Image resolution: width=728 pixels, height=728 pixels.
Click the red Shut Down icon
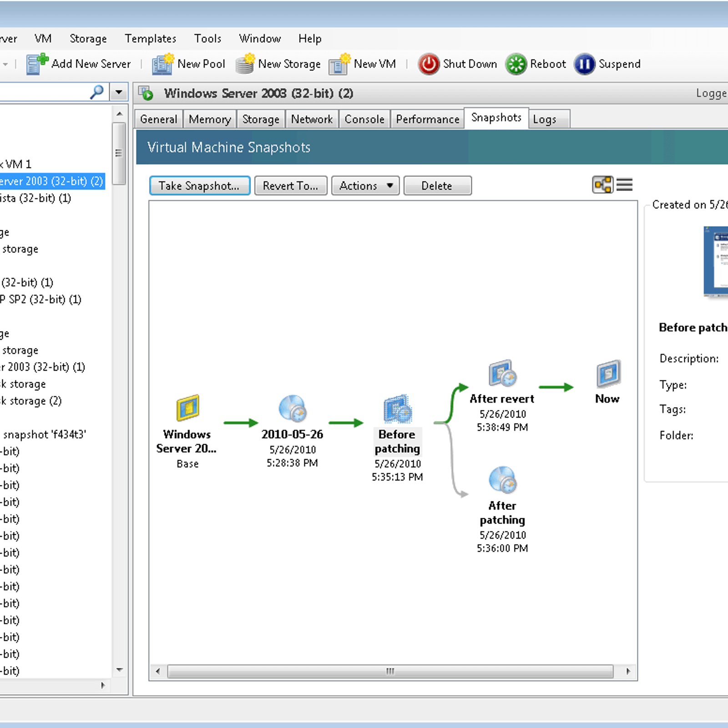click(x=429, y=64)
